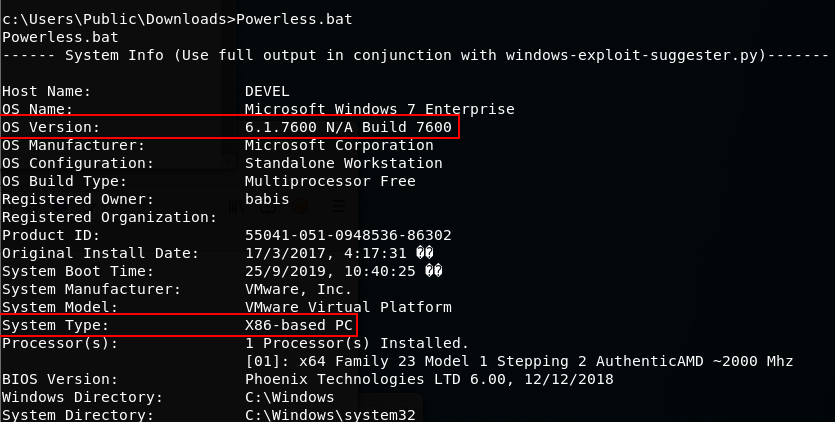Select Product ID 55041-051-0948536-86302

click(x=348, y=236)
